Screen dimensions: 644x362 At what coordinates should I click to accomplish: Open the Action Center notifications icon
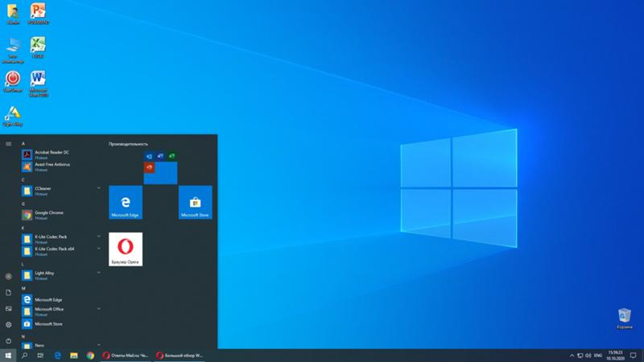click(x=634, y=356)
